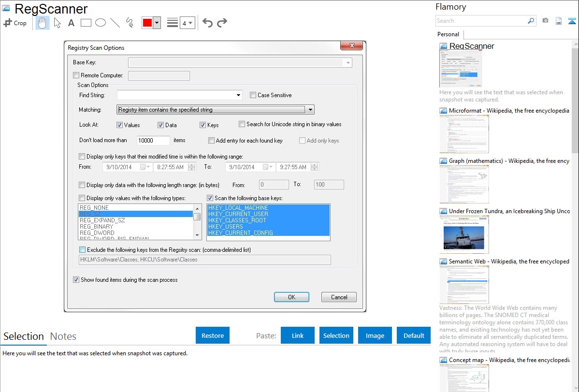Check the Remote Computer option
The width and height of the screenshot is (579, 392).
coord(76,75)
